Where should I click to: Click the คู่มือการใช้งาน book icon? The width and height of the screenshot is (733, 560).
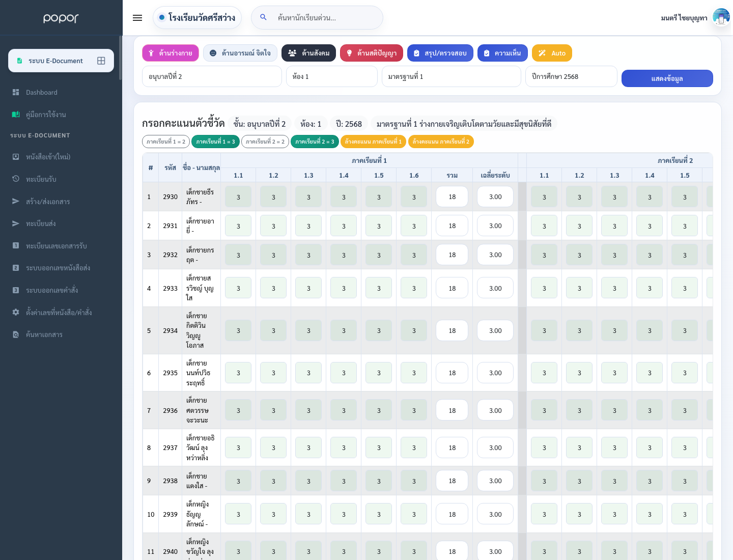(x=16, y=115)
